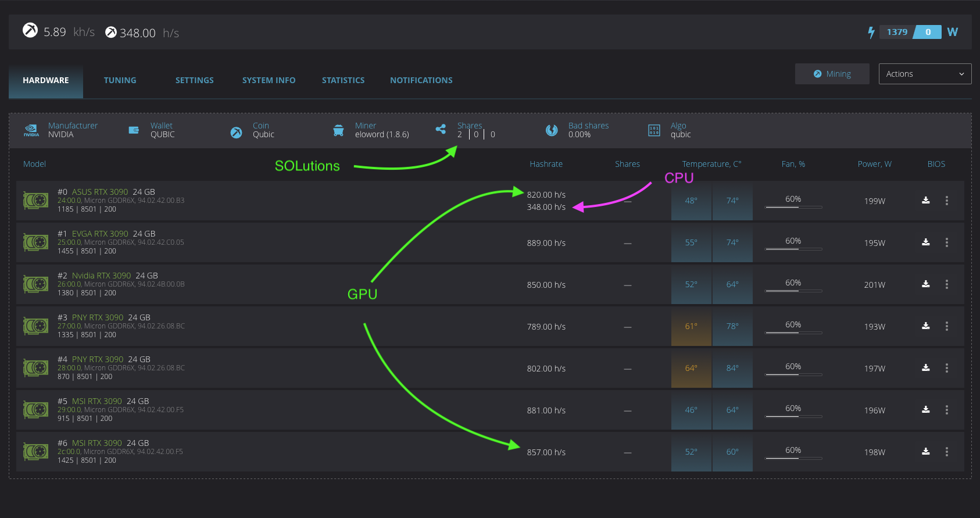Click MSI RTX 3090 link in row #5
This screenshot has width=980, height=518.
97,401
